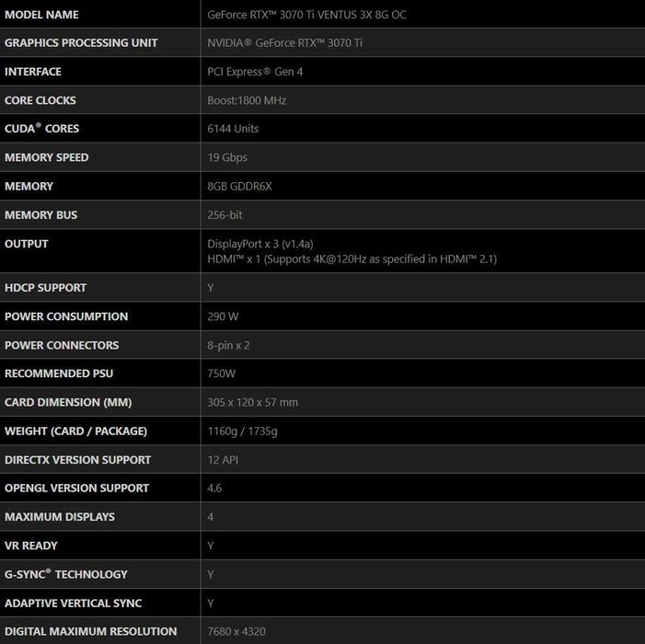This screenshot has width=645, height=644.
Task: Click the 8-pin x 2 value
Action: coord(228,345)
